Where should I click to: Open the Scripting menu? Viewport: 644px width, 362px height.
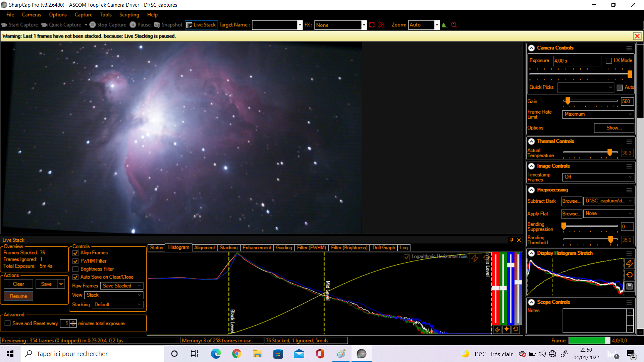129,15
